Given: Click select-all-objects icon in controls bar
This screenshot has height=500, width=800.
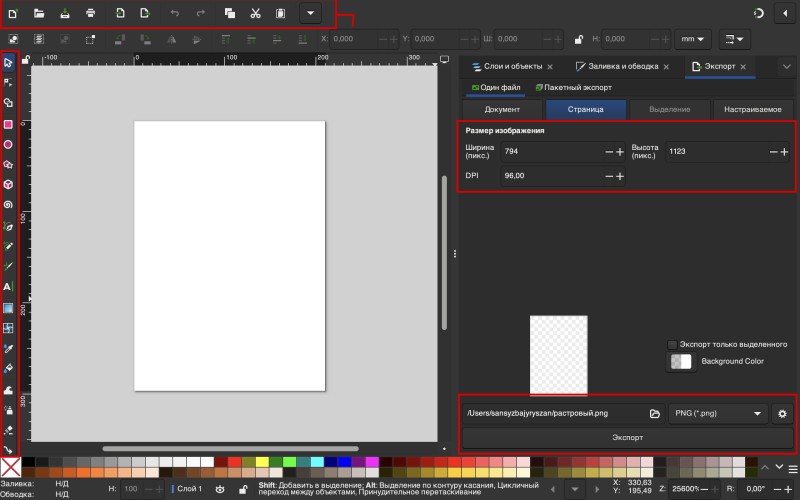Looking at the screenshot, I should coord(13,39).
